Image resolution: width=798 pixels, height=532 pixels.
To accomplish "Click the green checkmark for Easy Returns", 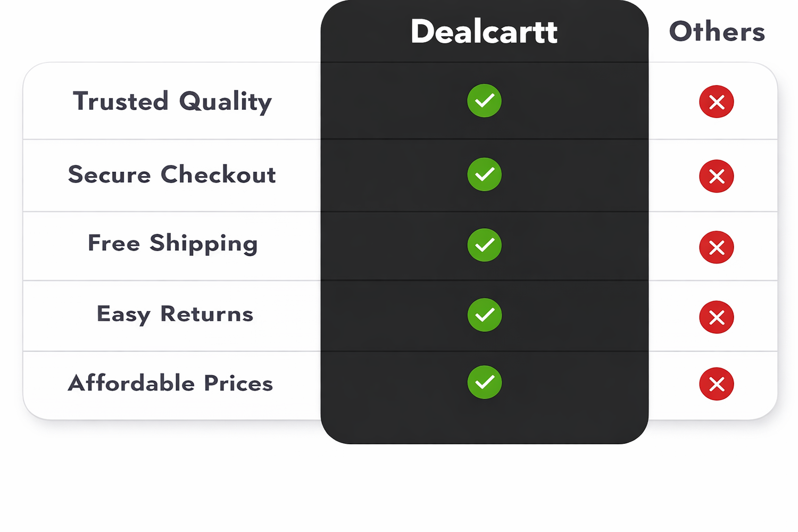I will coord(484,315).
